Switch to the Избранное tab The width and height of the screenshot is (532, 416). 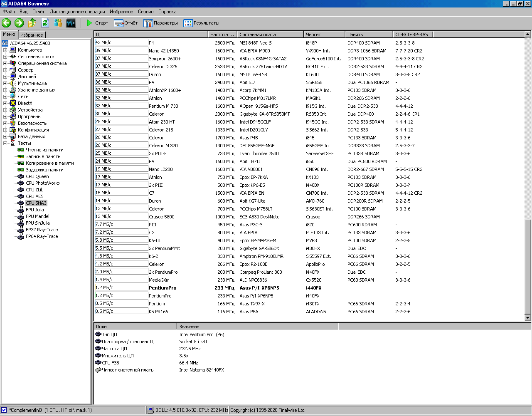click(32, 35)
